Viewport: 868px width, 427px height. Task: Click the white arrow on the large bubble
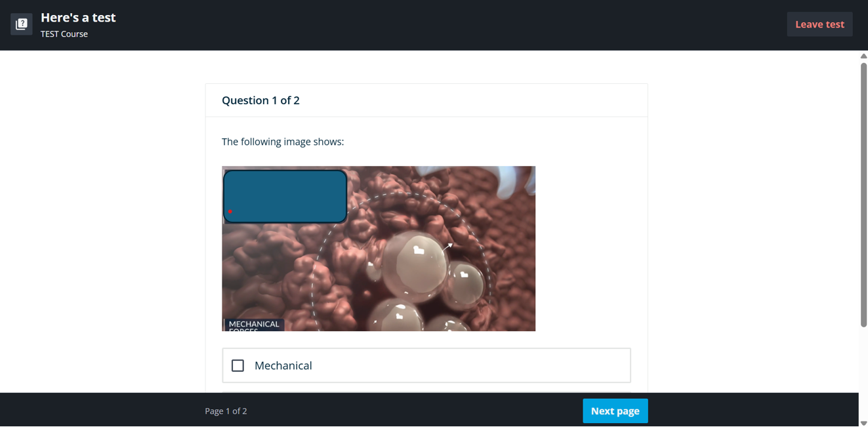(447, 247)
